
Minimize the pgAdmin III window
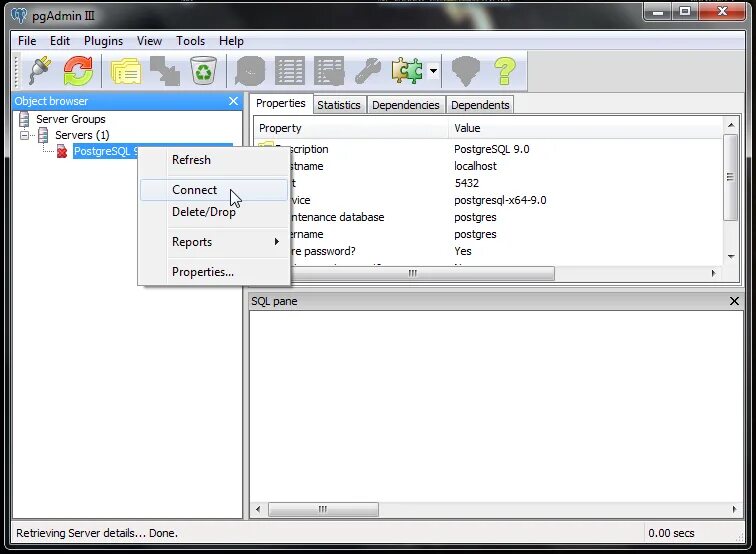click(x=658, y=12)
